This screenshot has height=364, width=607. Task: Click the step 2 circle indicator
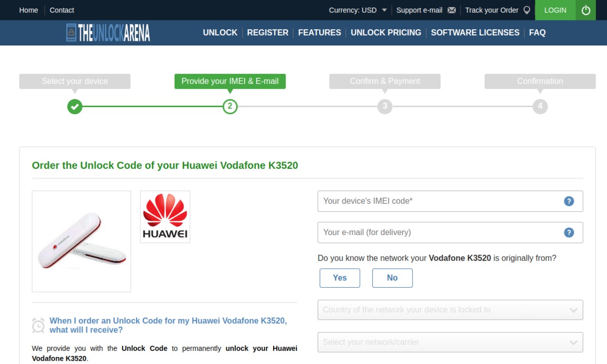(230, 107)
